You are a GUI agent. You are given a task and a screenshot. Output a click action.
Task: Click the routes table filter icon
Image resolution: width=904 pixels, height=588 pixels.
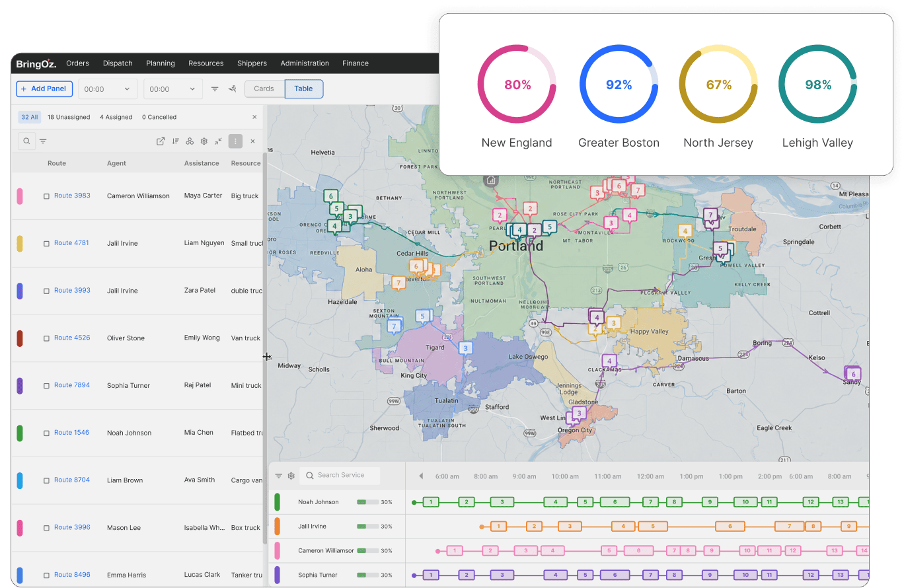click(x=43, y=141)
